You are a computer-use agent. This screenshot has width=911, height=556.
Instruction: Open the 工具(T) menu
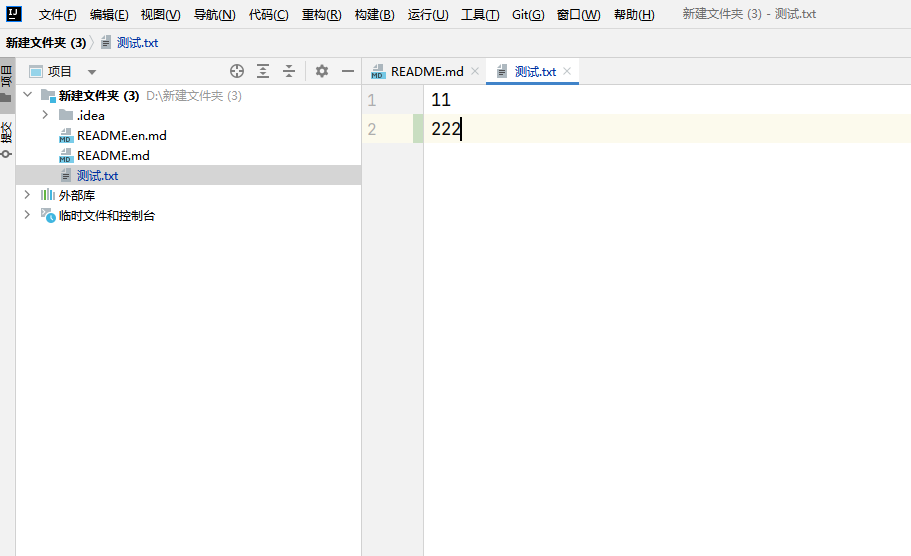click(480, 15)
